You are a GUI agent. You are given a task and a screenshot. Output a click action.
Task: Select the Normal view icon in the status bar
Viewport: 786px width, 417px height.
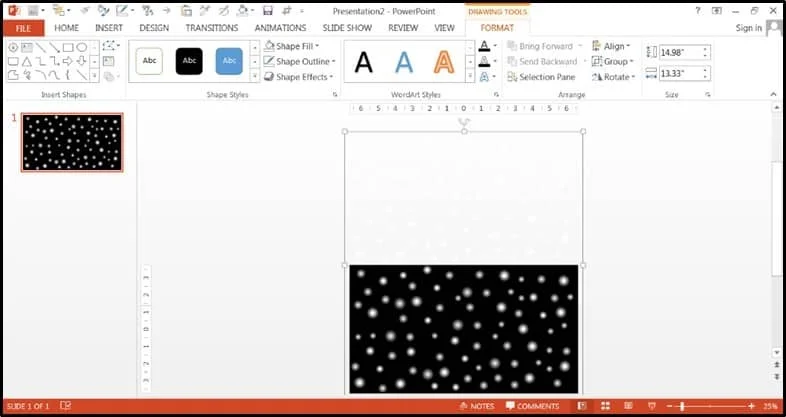point(582,406)
